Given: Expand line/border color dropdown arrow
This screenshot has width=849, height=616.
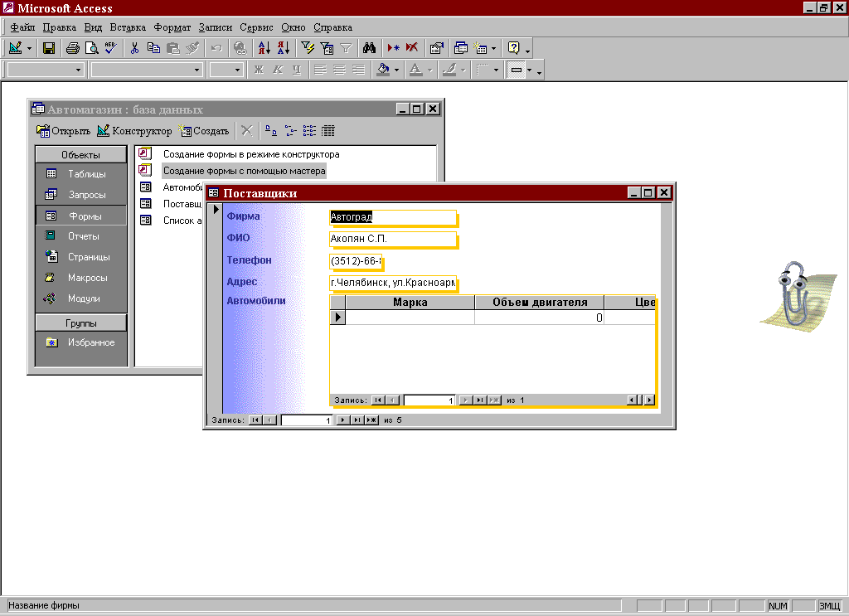Looking at the screenshot, I should pos(463,70).
